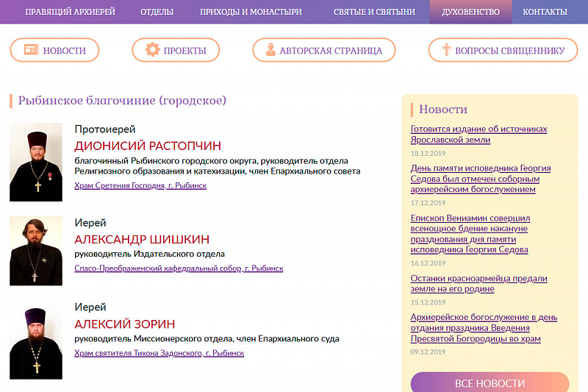Open photo of Дионисий Растопчин
The width and height of the screenshot is (588, 392).
point(36,162)
